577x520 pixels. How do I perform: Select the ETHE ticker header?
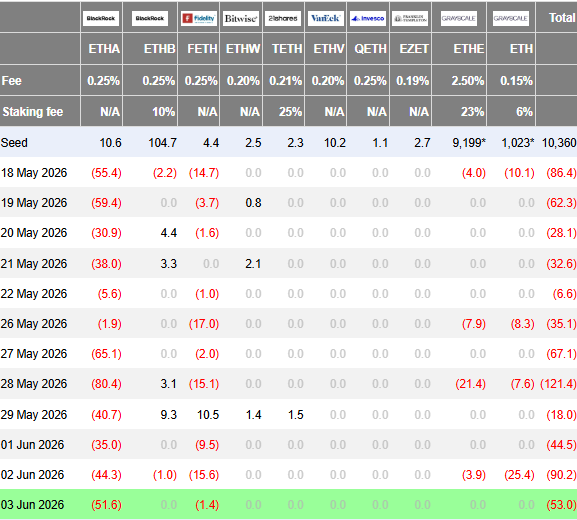(x=468, y=49)
